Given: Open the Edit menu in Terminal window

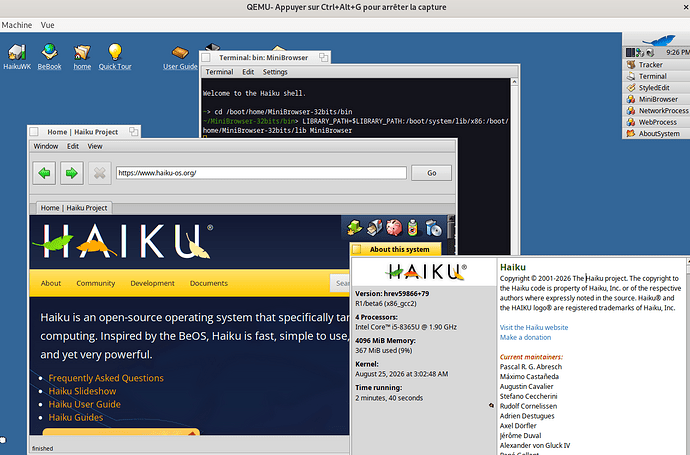Looking at the screenshot, I should click(x=248, y=72).
